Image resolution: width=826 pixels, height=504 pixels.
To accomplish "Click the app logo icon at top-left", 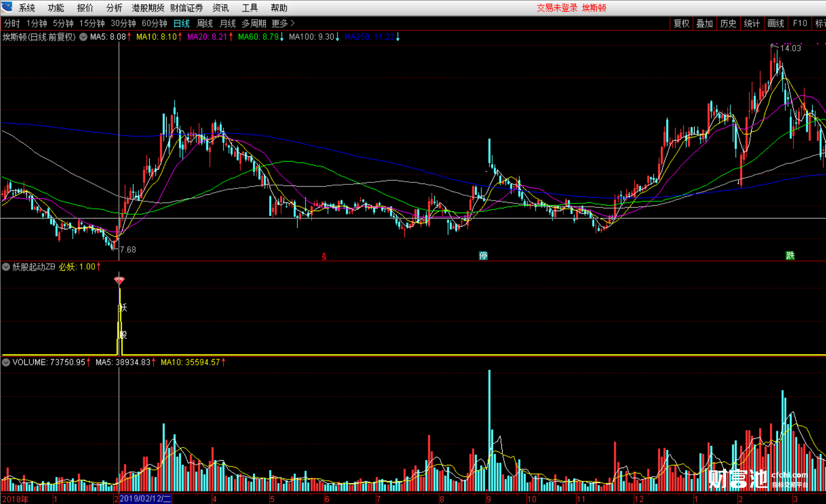I will (x=7, y=7).
